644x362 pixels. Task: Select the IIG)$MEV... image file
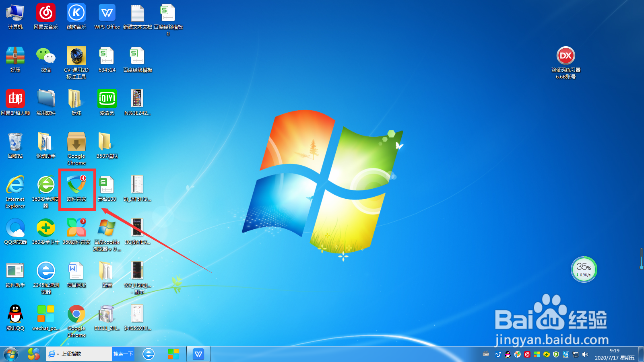pyautogui.click(x=137, y=232)
